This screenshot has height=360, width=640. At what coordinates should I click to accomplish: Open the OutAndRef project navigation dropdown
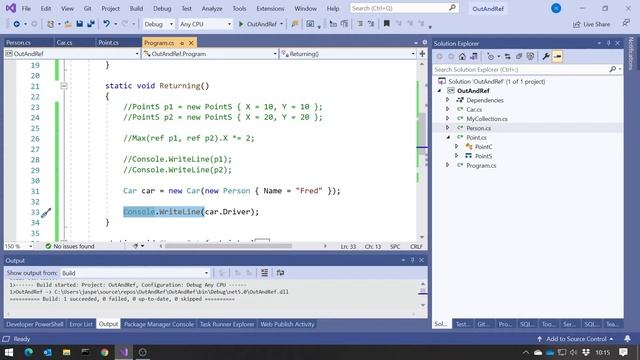coord(72,53)
